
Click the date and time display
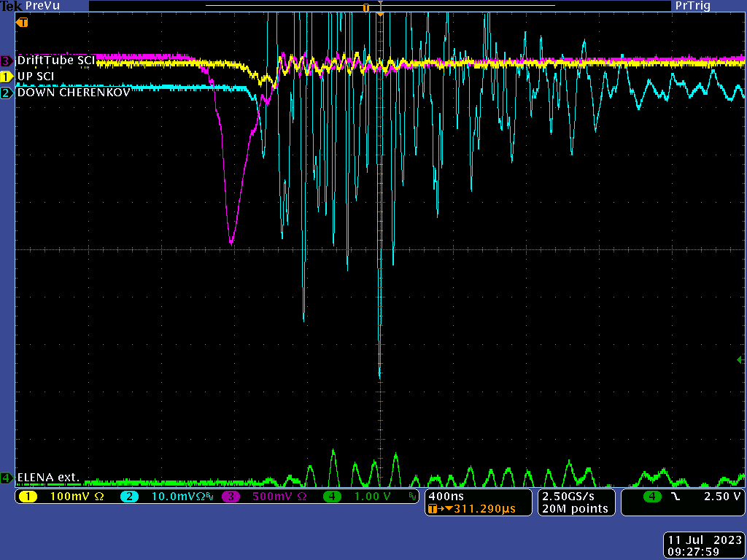click(705, 545)
